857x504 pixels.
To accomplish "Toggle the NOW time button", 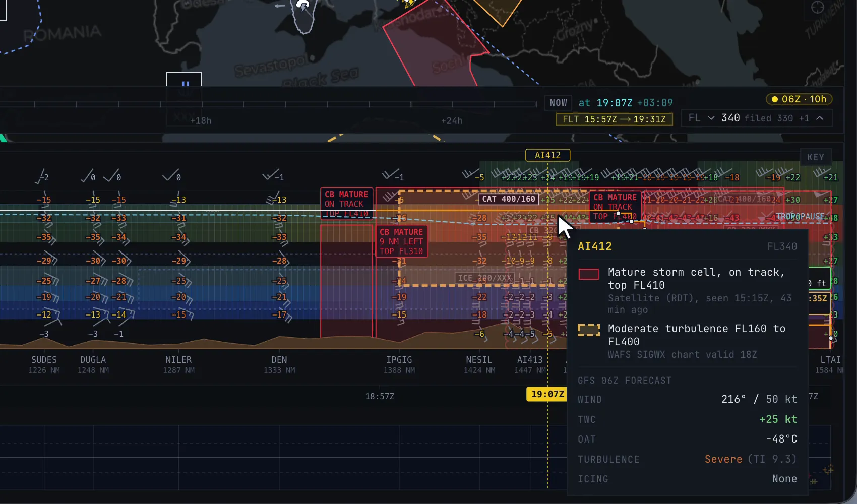I will pyautogui.click(x=558, y=103).
